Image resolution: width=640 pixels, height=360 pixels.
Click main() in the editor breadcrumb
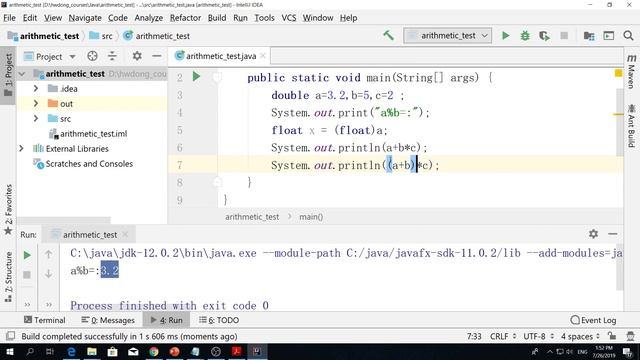(311, 217)
